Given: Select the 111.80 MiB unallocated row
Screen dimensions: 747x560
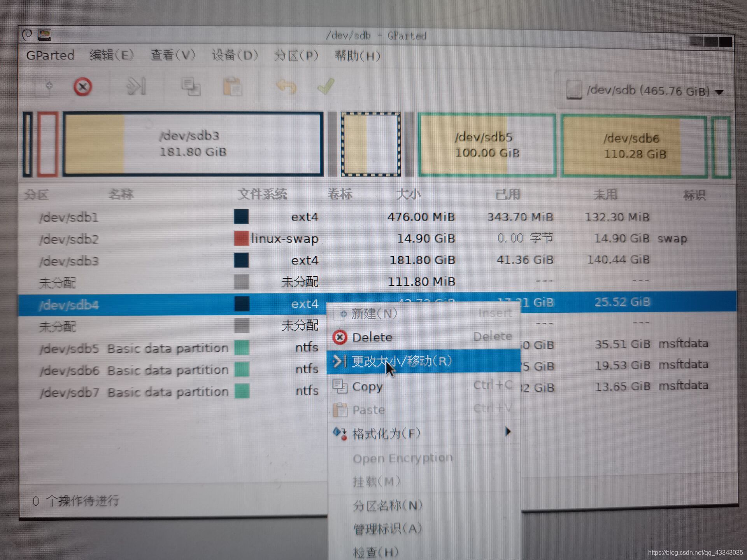Looking at the screenshot, I should pyautogui.click(x=377, y=282).
